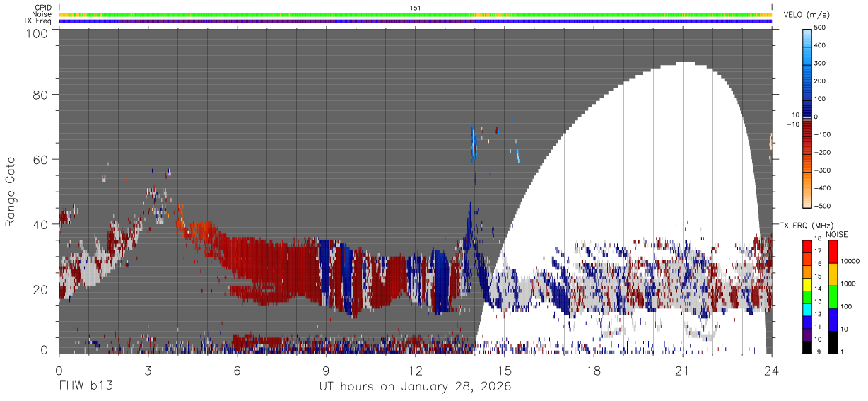Click the x-axis tick label 9
The image size is (868, 401).
pyautogui.click(x=326, y=371)
